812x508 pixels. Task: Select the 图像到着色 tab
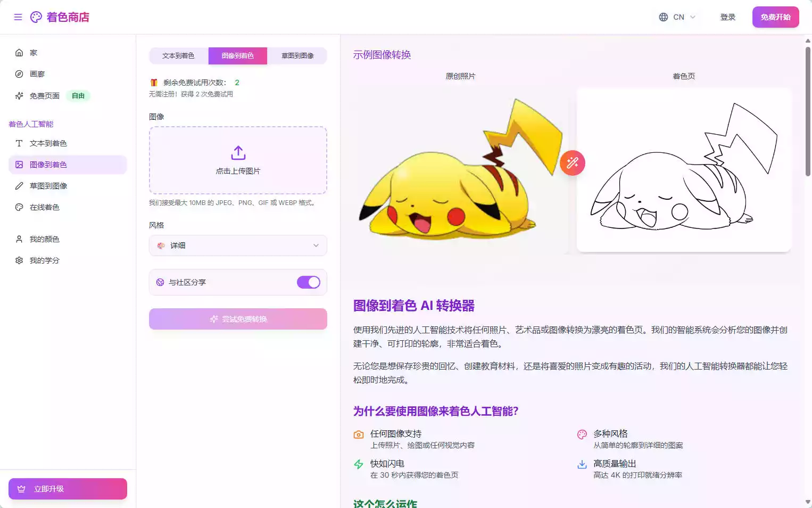[x=238, y=56]
